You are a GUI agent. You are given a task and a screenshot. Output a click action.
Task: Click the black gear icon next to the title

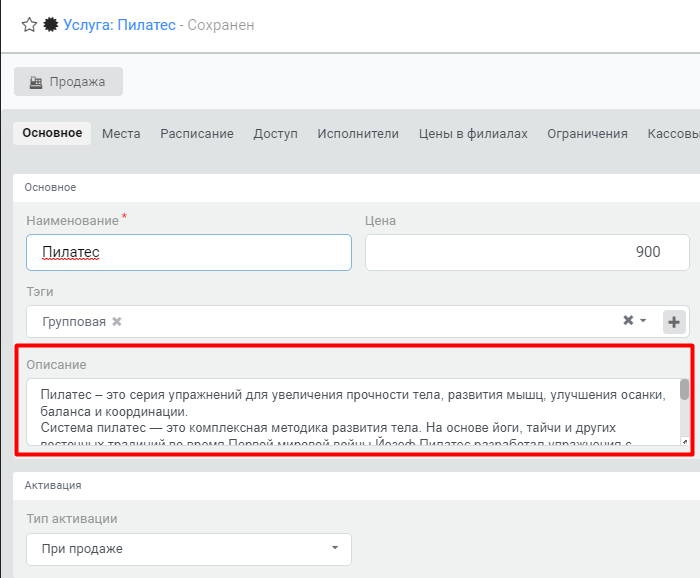pos(50,25)
